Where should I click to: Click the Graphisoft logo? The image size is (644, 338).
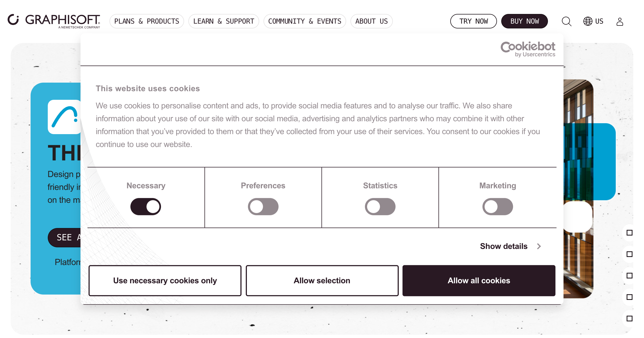click(54, 21)
